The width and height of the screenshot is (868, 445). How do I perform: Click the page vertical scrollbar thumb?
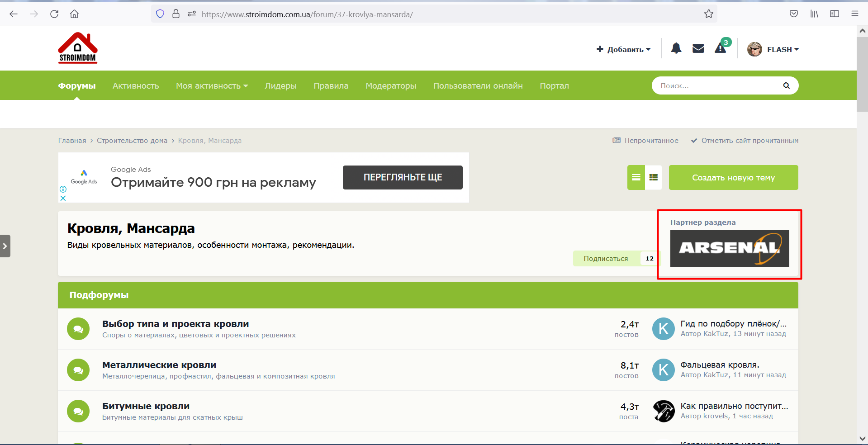click(862, 74)
